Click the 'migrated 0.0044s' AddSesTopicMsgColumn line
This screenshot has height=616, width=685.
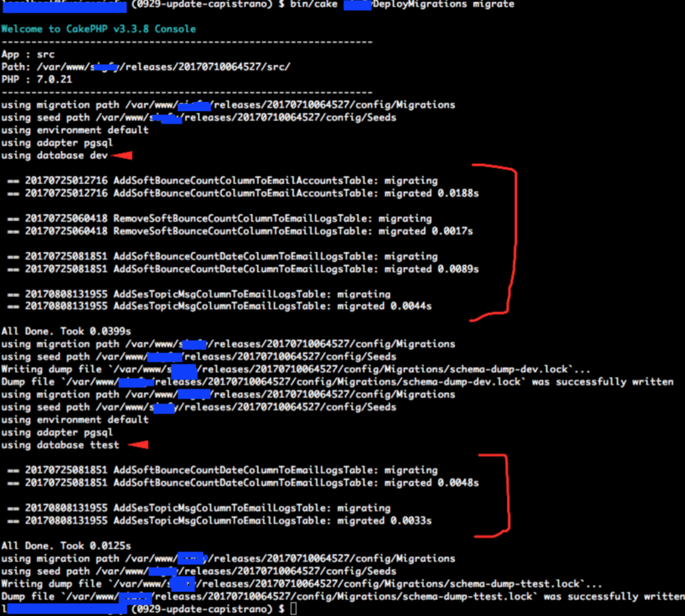[x=219, y=306]
